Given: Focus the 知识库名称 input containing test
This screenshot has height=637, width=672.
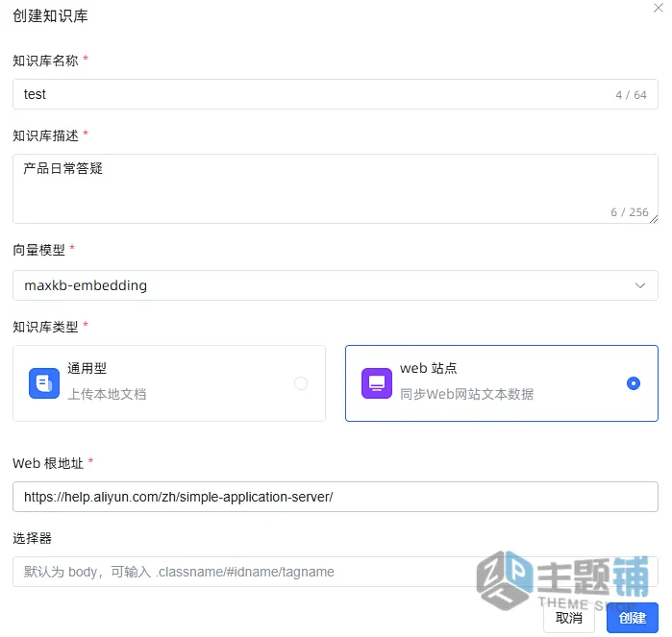Looking at the screenshot, I should [336, 94].
